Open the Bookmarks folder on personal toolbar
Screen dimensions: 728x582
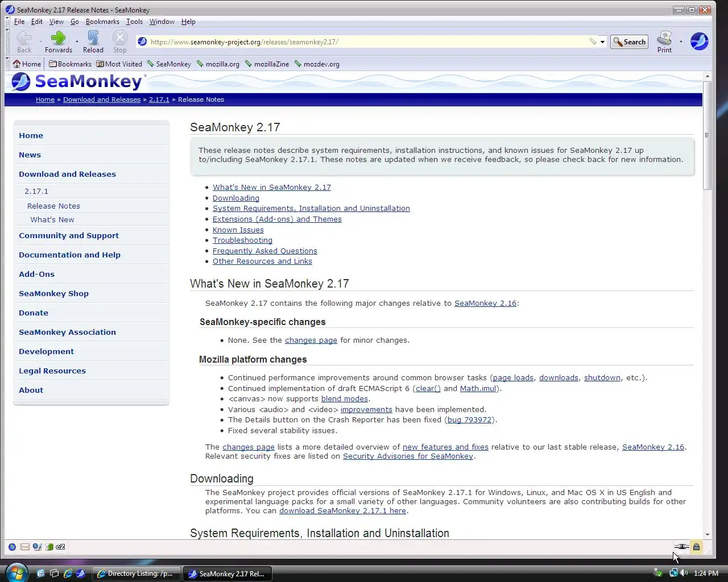click(71, 64)
